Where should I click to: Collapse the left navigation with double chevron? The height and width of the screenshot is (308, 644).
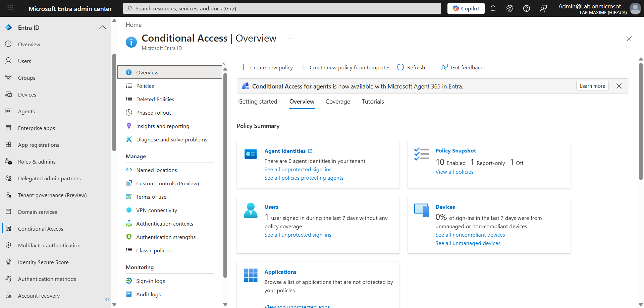pyautogui.click(x=107, y=299)
